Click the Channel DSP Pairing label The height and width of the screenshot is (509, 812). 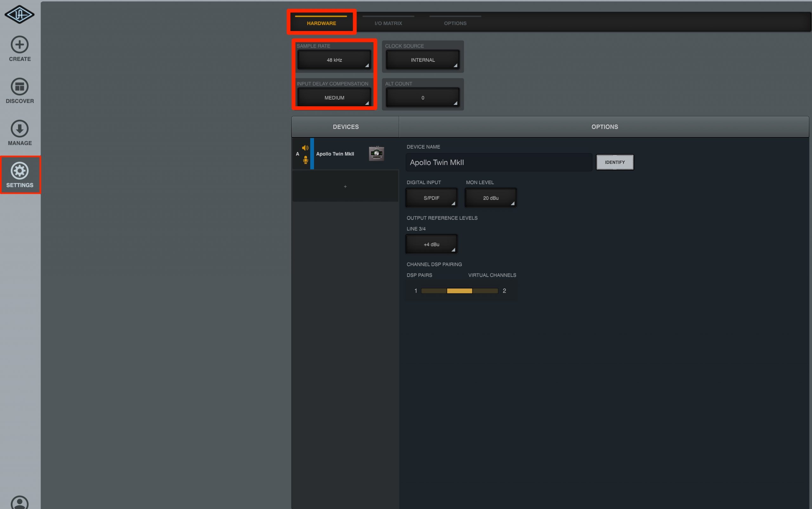pos(434,264)
